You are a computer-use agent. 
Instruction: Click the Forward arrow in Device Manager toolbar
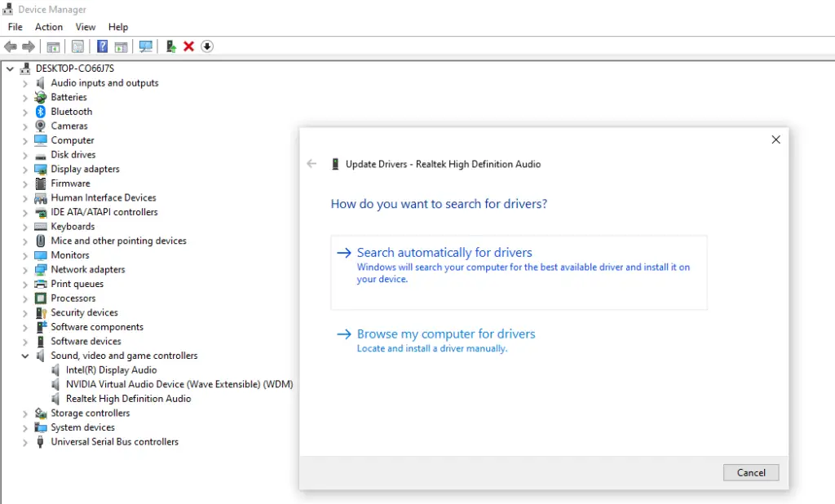point(29,46)
